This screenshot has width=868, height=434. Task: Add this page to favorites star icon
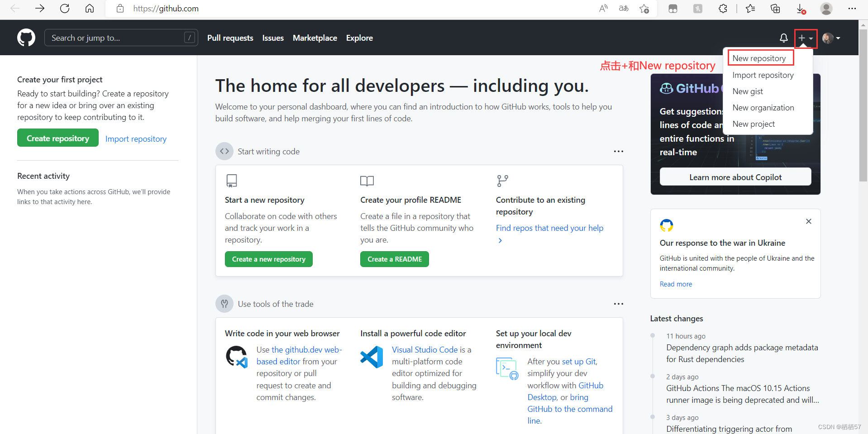[x=644, y=8]
